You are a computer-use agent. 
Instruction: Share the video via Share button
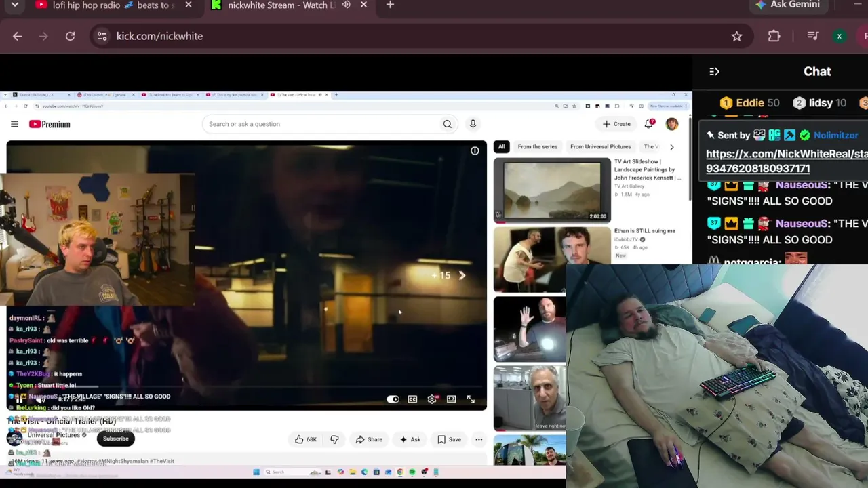(x=369, y=439)
